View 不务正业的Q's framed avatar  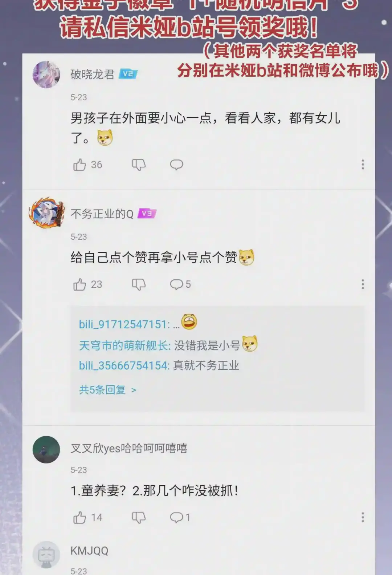(x=46, y=213)
